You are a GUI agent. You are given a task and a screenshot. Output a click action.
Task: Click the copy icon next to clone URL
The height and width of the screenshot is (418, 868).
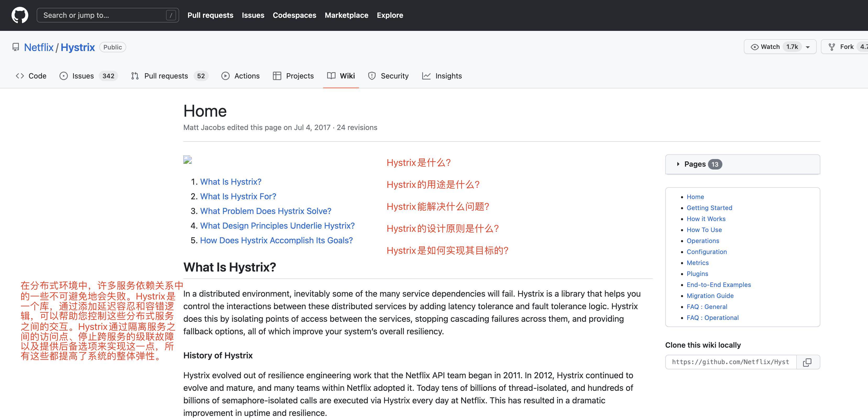click(x=808, y=362)
